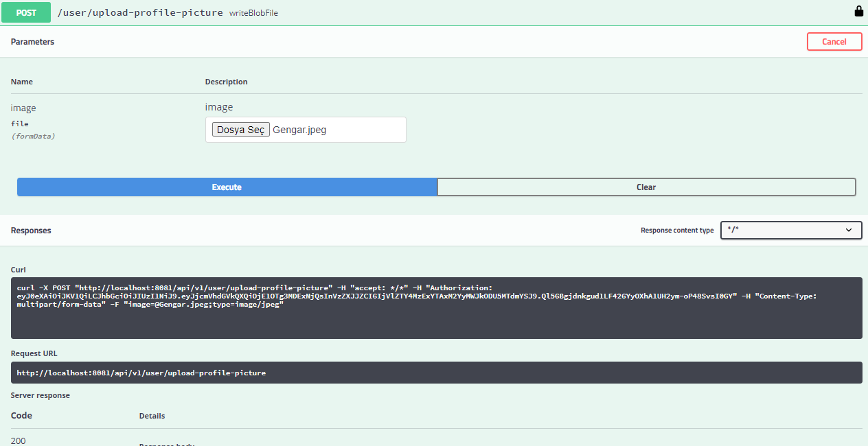Click the Cancel button
Screen dimensions: 868x446
pos(834,41)
